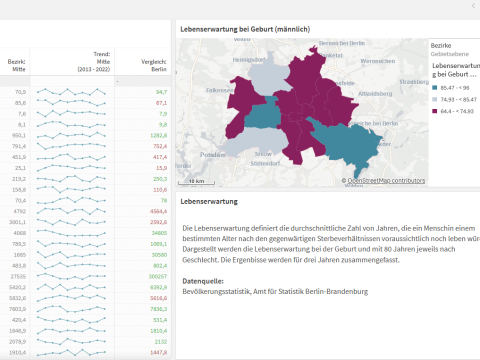The height and width of the screenshot is (360, 480).
Task: Click the Berlin comparison value 67,1
Action: [x=161, y=103]
